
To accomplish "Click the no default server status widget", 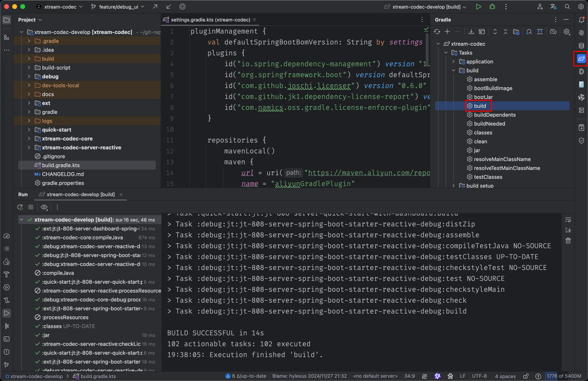I will tap(375, 376).
